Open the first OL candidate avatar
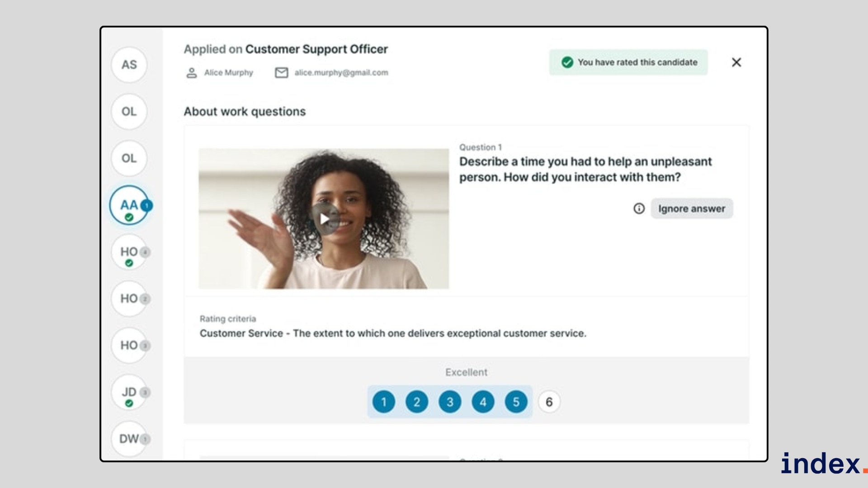Screen dimensions: 868x488 pos(129,112)
